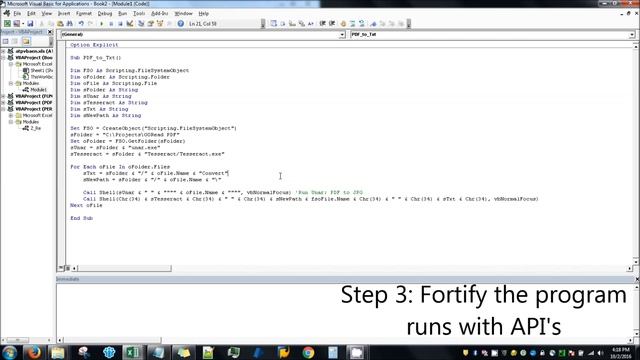Screen dimensions: 640x360
Task: Click the List Properties/Methods icon
Action: tap(273, 24)
